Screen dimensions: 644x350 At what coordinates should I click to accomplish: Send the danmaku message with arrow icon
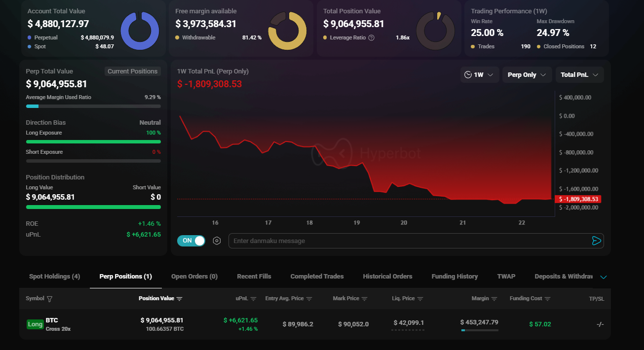click(596, 241)
